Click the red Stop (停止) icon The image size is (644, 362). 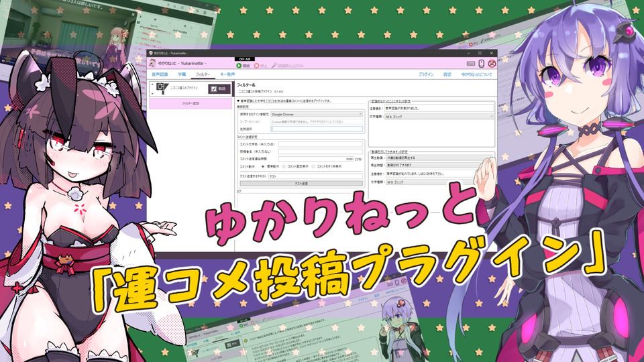pyautogui.click(x=256, y=66)
